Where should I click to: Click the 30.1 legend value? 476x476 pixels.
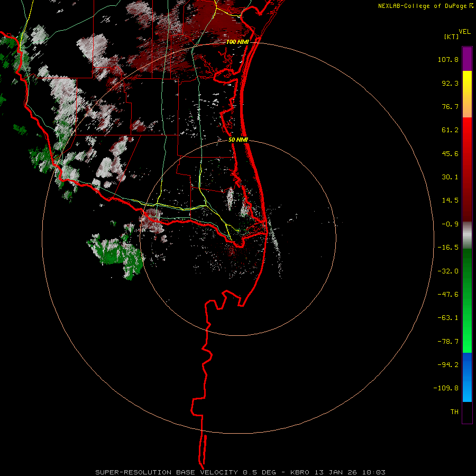(450, 177)
